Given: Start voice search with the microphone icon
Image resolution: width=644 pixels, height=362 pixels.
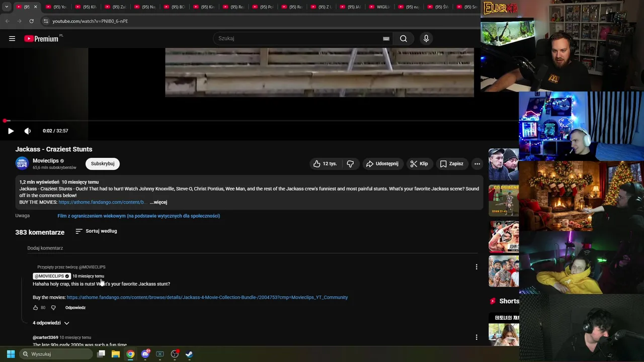Looking at the screenshot, I should tap(426, 38).
